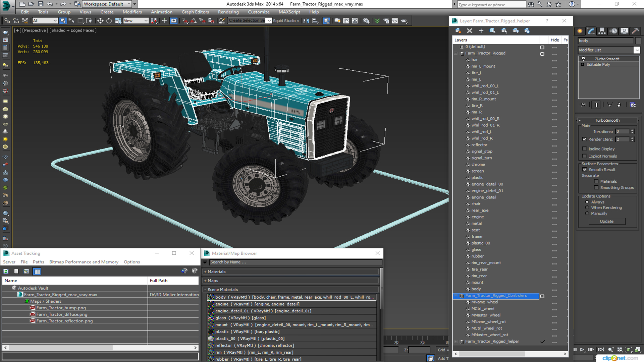Open the View reference coordinate dropdown

click(136, 21)
